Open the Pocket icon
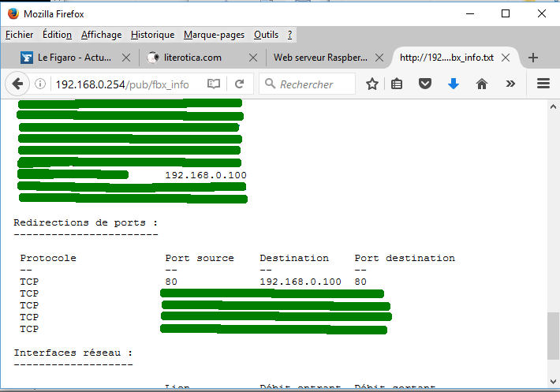This screenshot has width=560, height=392. coord(425,84)
